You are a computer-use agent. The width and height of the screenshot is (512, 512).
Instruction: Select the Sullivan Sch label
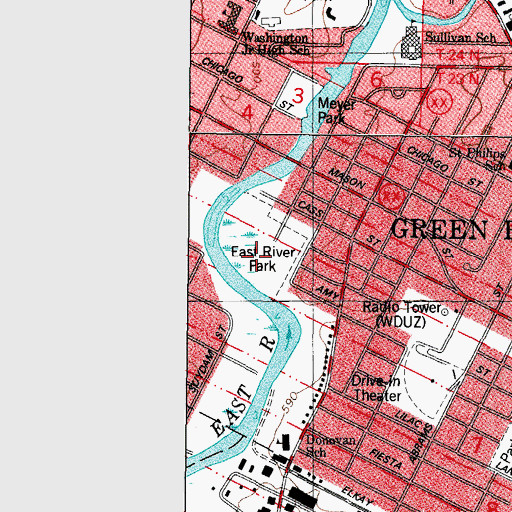tap(461, 37)
